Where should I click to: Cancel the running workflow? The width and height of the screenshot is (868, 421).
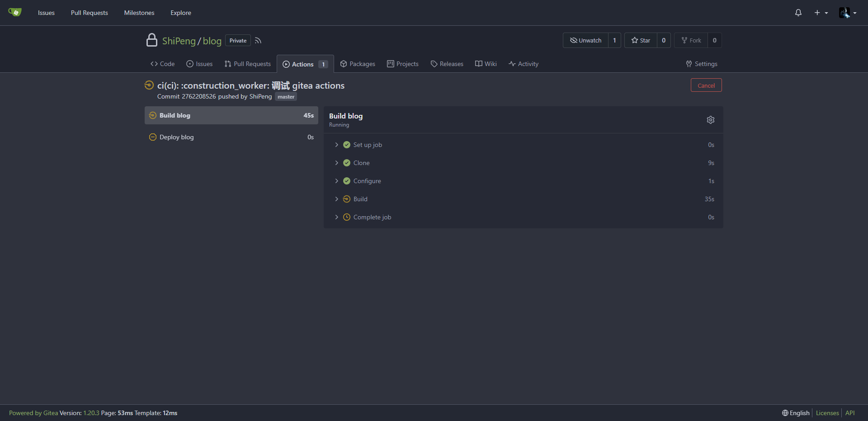(x=706, y=85)
